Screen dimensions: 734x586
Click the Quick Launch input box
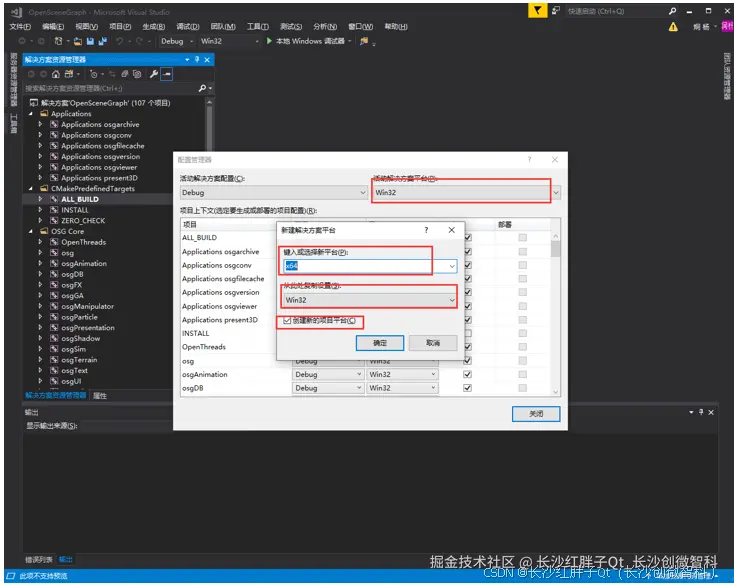616,11
